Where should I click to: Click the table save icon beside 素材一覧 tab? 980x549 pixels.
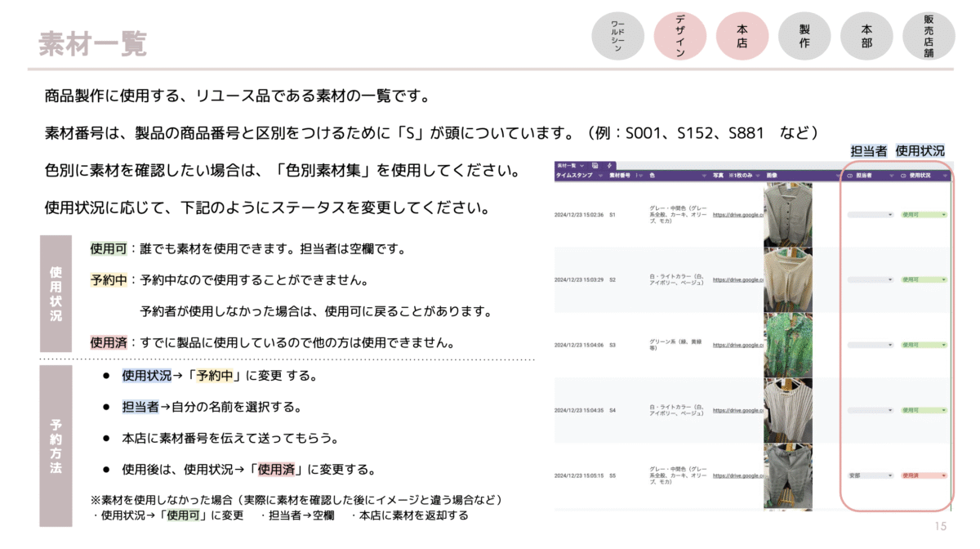(x=595, y=165)
